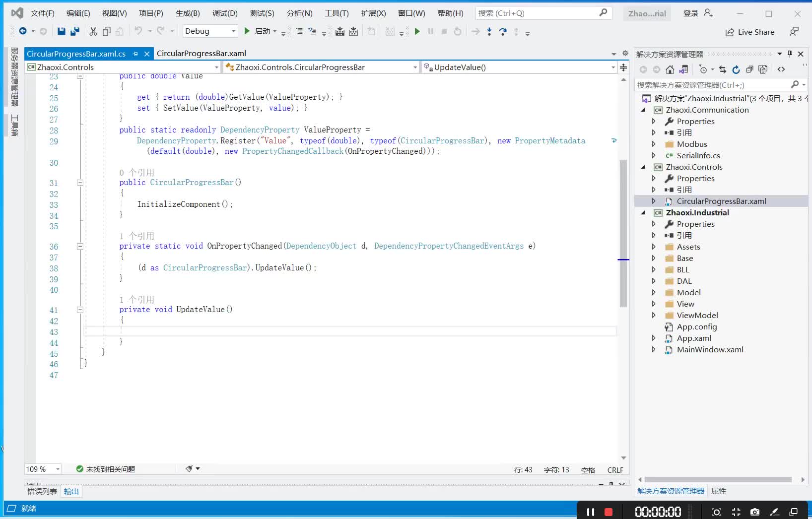Click the Cut scissors icon

point(93,31)
